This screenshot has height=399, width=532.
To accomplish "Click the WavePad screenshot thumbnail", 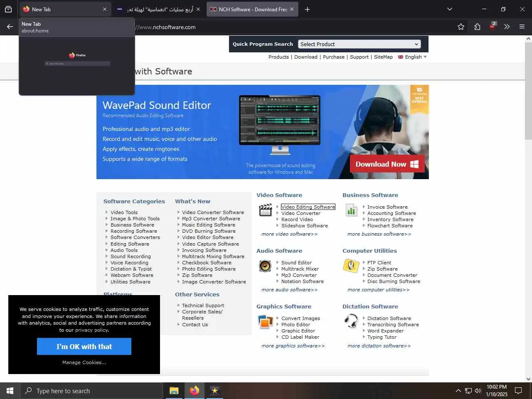I will pos(279,125).
